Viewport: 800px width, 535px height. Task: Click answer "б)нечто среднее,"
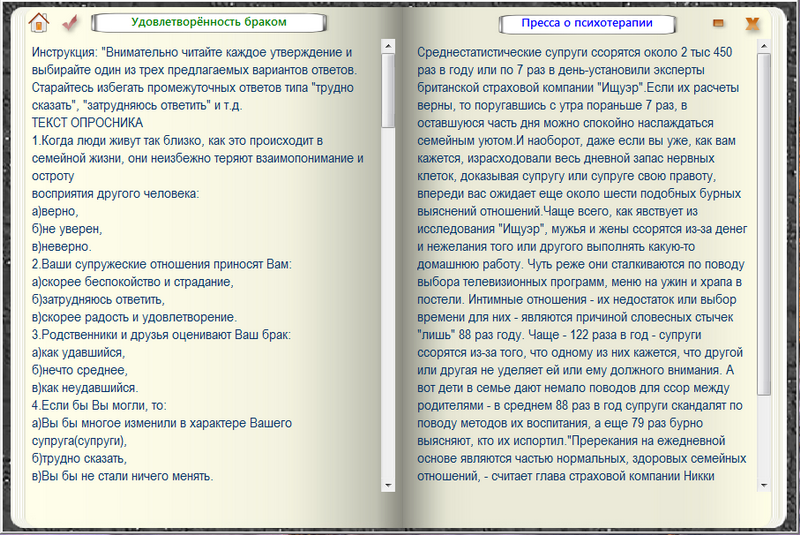[80, 370]
